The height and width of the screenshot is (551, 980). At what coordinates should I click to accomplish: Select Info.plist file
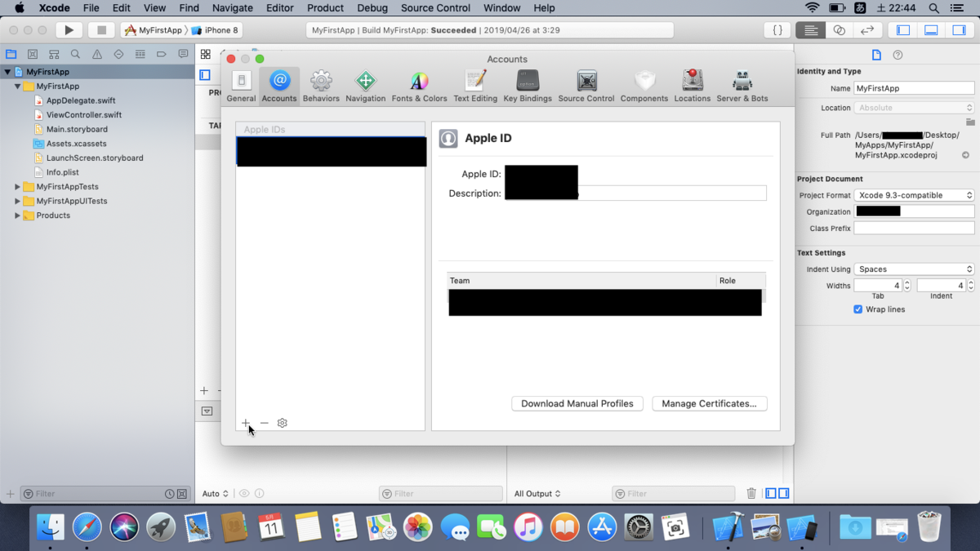61,172
